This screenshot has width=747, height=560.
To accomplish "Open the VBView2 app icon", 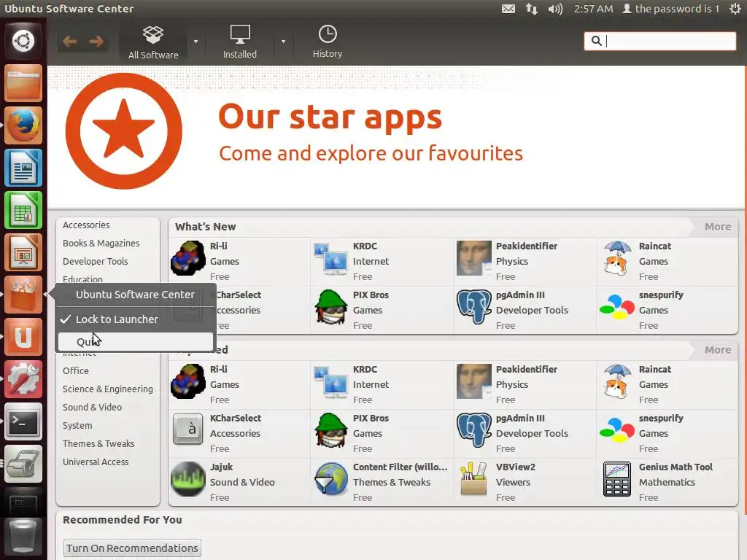I will [473, 479].
